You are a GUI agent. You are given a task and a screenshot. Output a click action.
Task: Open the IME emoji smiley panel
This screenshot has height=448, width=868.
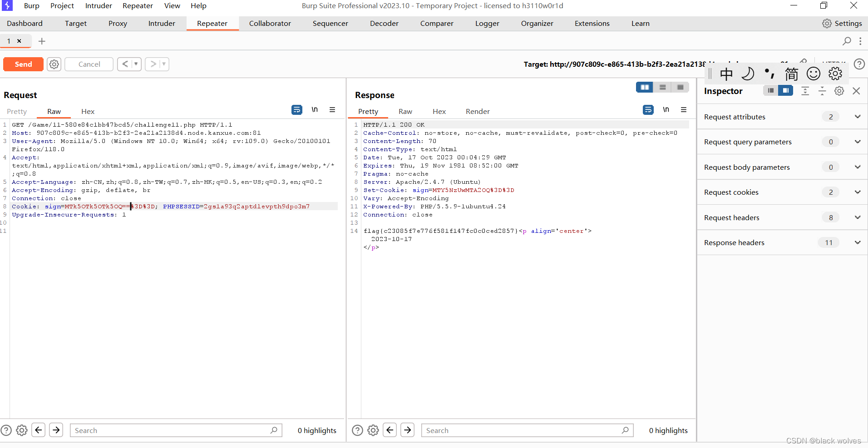[813, 74]
